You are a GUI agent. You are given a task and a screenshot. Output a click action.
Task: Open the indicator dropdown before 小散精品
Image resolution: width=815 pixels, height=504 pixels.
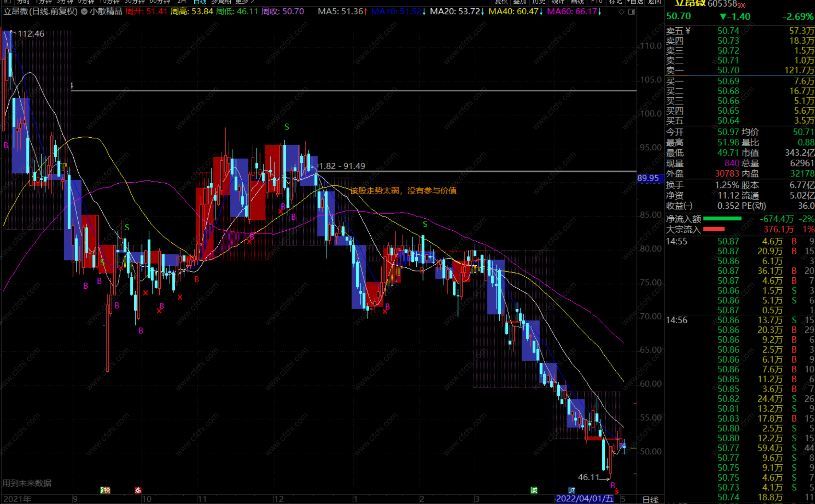point(84,12)
